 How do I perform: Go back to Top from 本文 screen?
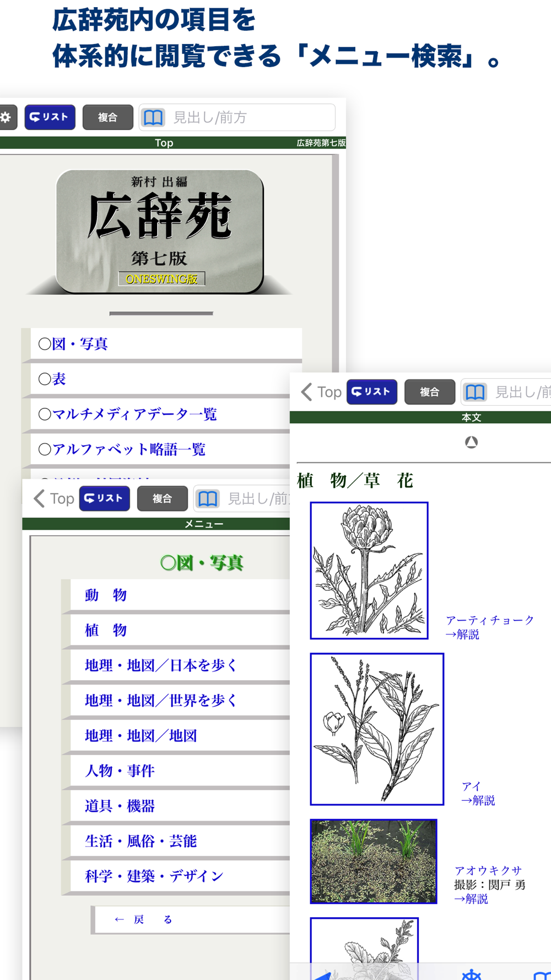click(321, 392)
